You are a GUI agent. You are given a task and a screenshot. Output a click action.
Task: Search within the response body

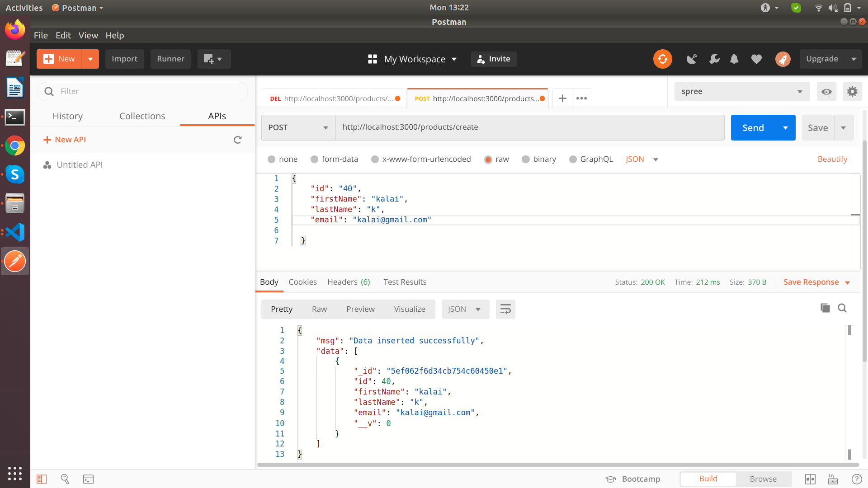tap(842, 308)
